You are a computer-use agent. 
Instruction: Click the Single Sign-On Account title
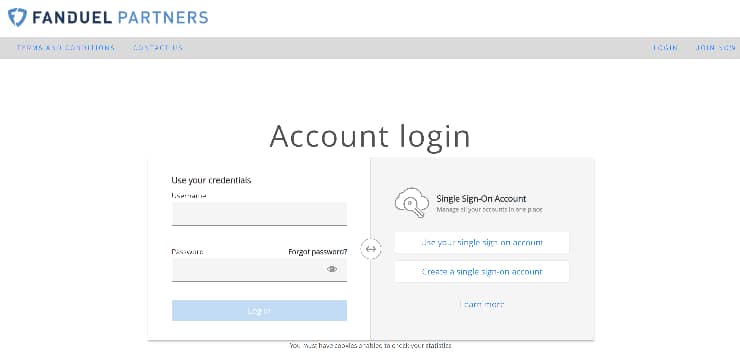481,199
